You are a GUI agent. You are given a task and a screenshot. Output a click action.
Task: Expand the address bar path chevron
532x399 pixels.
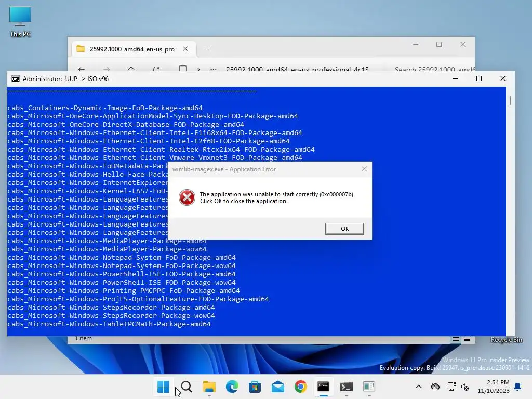198,69
